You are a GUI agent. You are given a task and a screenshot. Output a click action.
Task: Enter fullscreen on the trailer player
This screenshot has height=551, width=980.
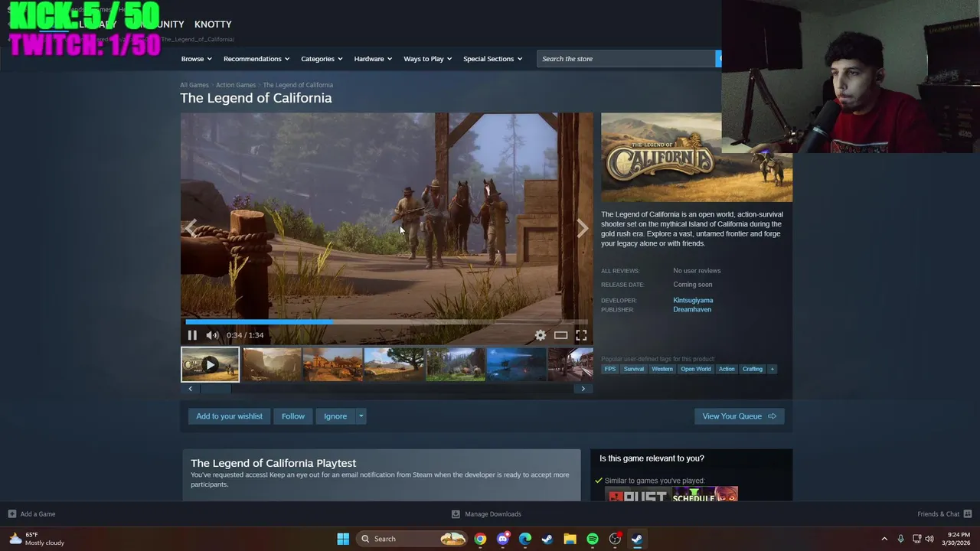click(581, 335)
